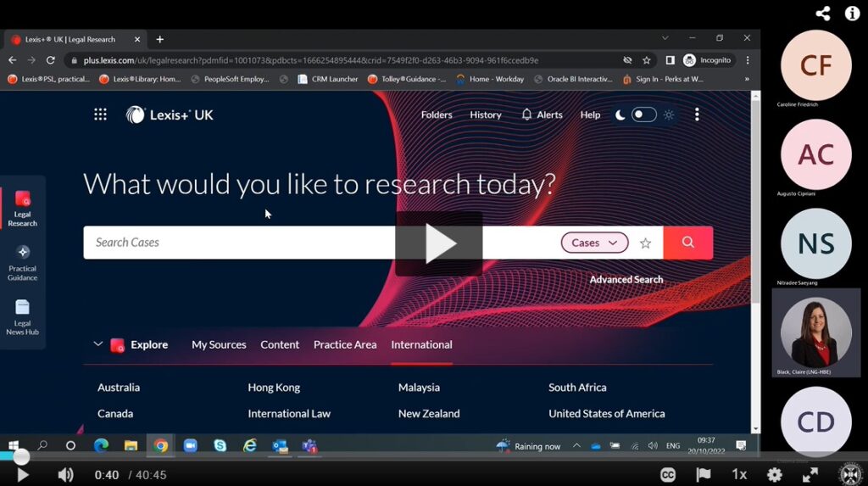Open the Alerts bell
The image size is (868, 486).
[x=542, y=115]
